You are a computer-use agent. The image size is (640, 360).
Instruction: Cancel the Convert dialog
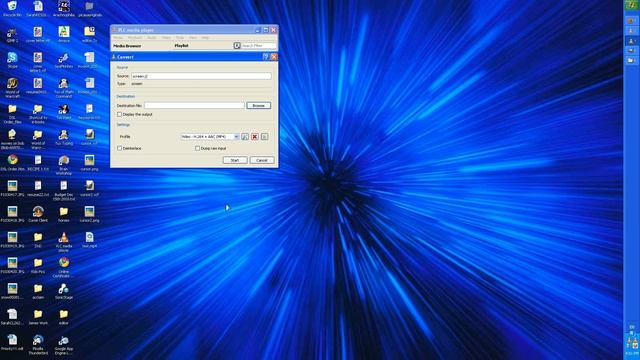(x=262, y=160)
